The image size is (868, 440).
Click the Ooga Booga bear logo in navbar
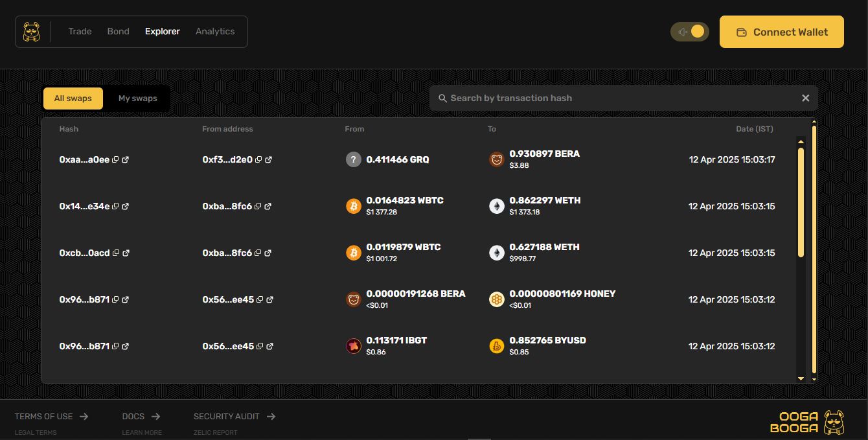pos(32,32)
